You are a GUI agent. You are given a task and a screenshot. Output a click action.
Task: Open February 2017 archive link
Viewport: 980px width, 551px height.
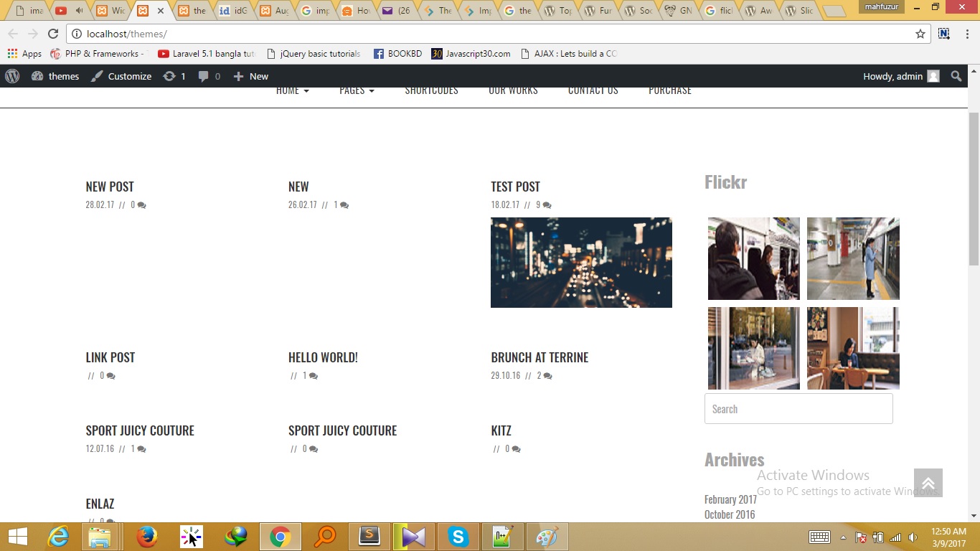tap(730, 499)
